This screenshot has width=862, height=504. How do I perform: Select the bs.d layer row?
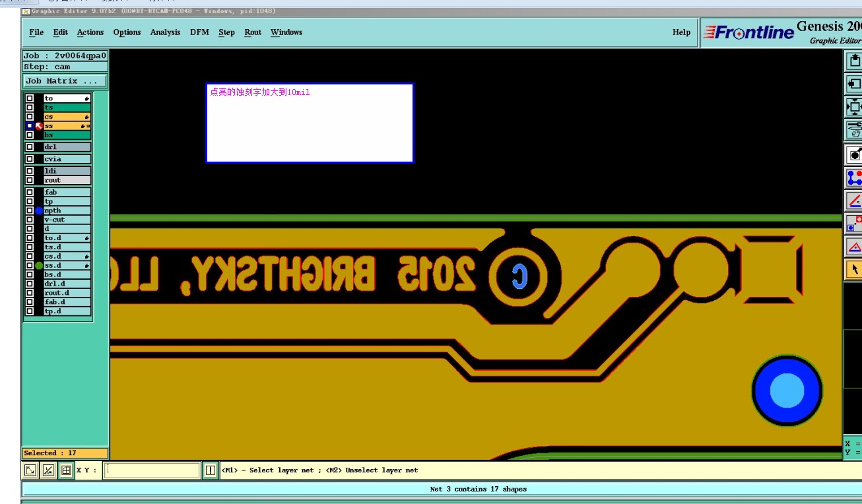click(x=67, y=274)
